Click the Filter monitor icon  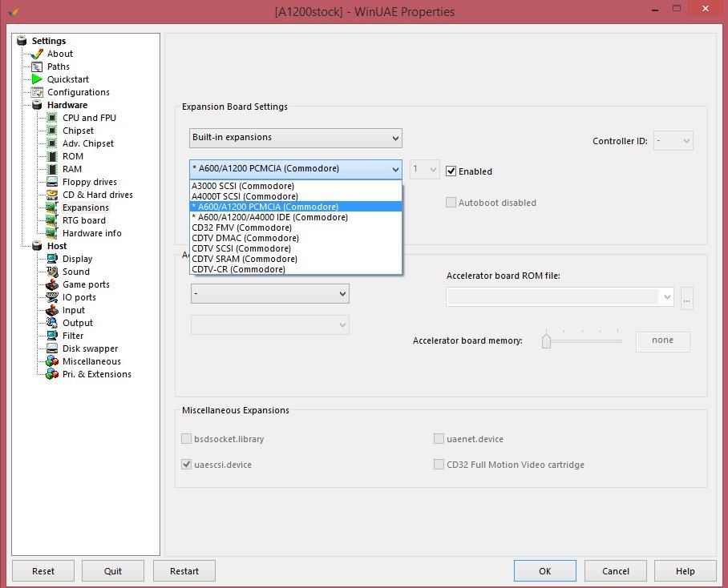[x=52, y=336]
